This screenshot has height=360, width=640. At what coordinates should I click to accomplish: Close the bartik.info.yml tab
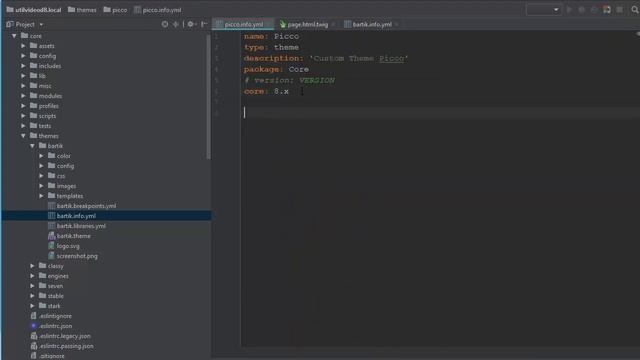click(x=397, y=25)
